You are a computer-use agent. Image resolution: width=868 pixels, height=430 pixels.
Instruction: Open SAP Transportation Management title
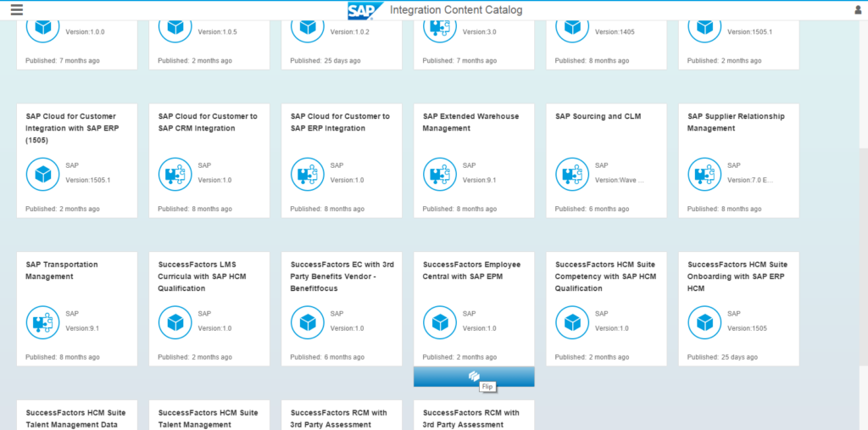point(61,271)
